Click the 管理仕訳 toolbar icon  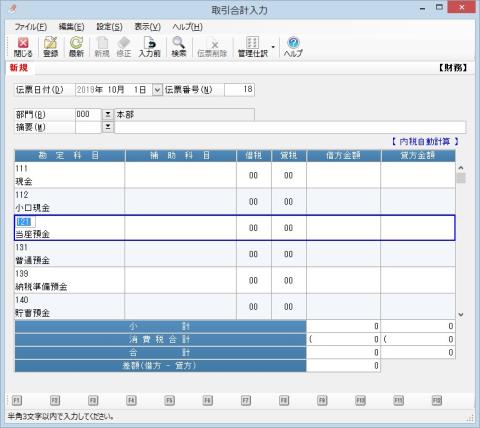pyautogui.click(x=253, y=47)
